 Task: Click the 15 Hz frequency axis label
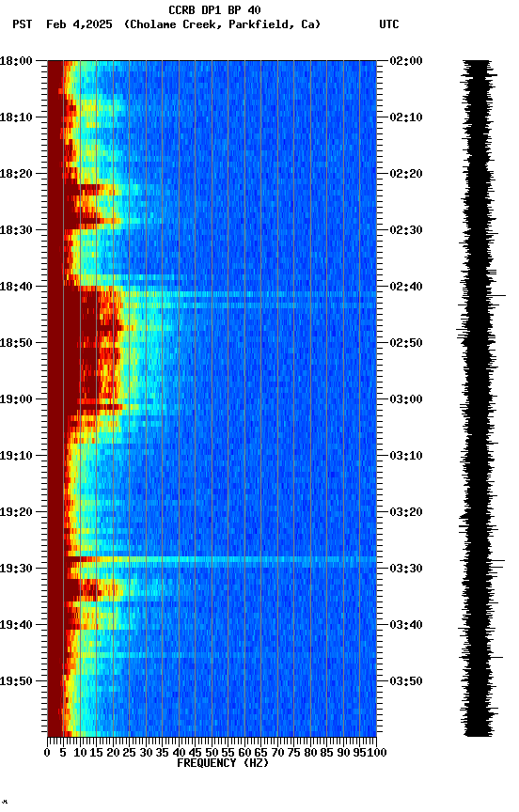pos(96,753)
